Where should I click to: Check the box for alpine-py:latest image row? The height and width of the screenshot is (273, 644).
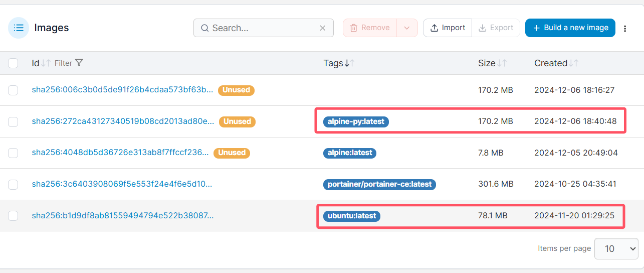point(13,121)
